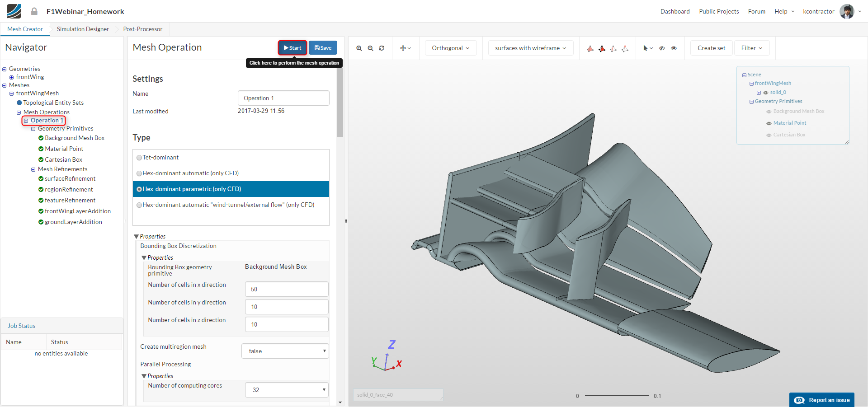Screen dimensions: 868x407
Task: Click the zoom in magnifier icon
Action: click(359, 48)
